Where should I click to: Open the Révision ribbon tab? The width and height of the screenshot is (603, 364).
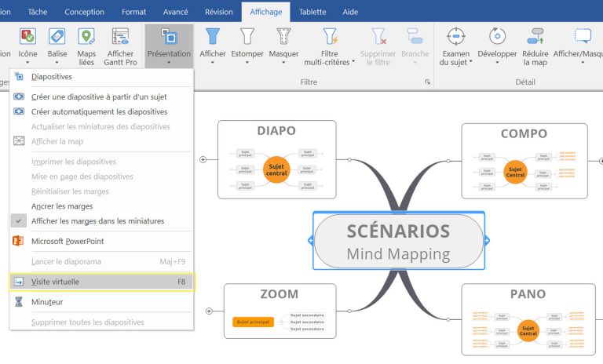point(218,12)
